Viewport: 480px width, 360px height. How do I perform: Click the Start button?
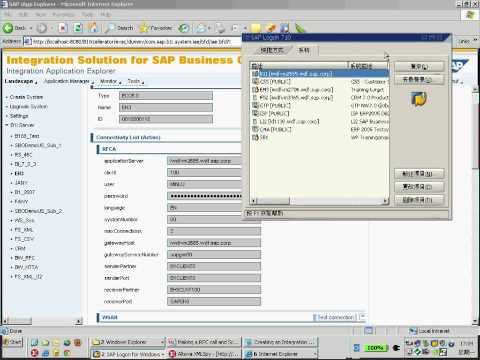[x=12, y=342]
